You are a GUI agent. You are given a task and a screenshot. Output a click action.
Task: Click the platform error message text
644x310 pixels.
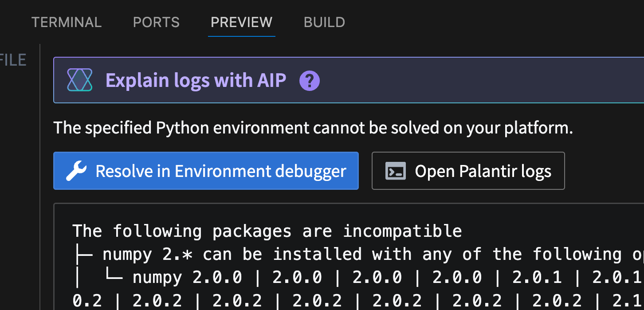[313, 127]
